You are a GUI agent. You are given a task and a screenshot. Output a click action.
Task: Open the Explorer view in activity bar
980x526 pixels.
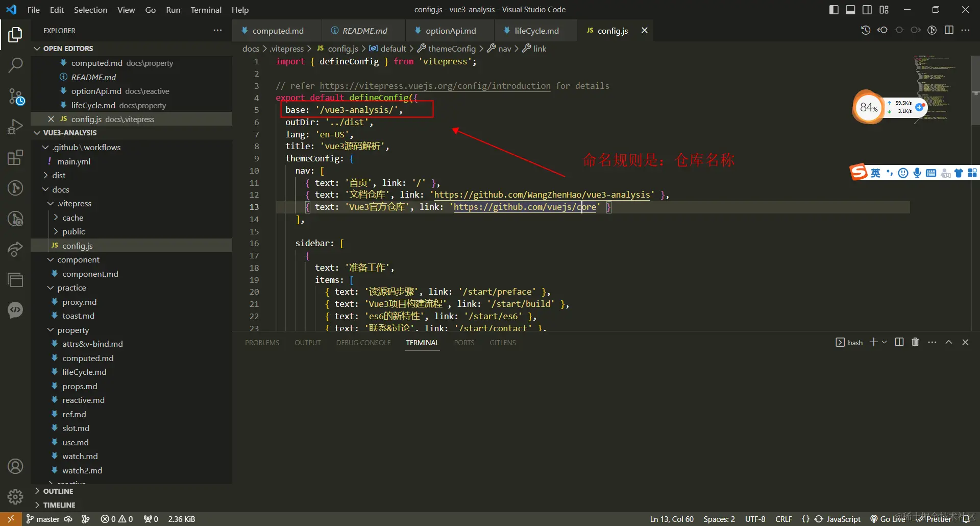(x=15, y=35)
